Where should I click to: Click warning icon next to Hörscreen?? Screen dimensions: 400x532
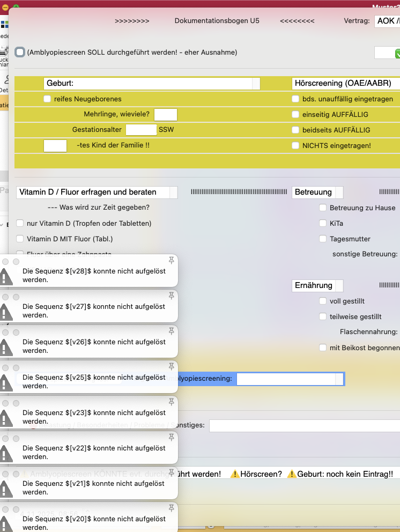tap(235, 474)
